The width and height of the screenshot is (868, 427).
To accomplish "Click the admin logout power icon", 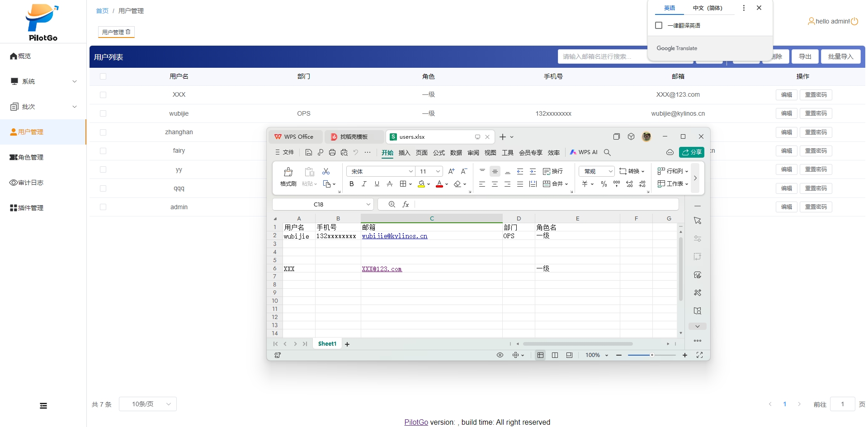I will tap(854, 21).
